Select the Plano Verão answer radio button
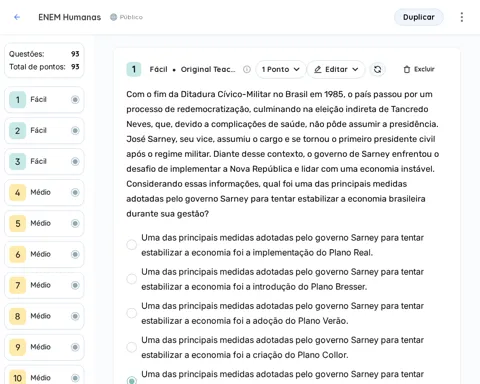Image resolution: width=480 pixels, height=384 pixels. (132, 313)
